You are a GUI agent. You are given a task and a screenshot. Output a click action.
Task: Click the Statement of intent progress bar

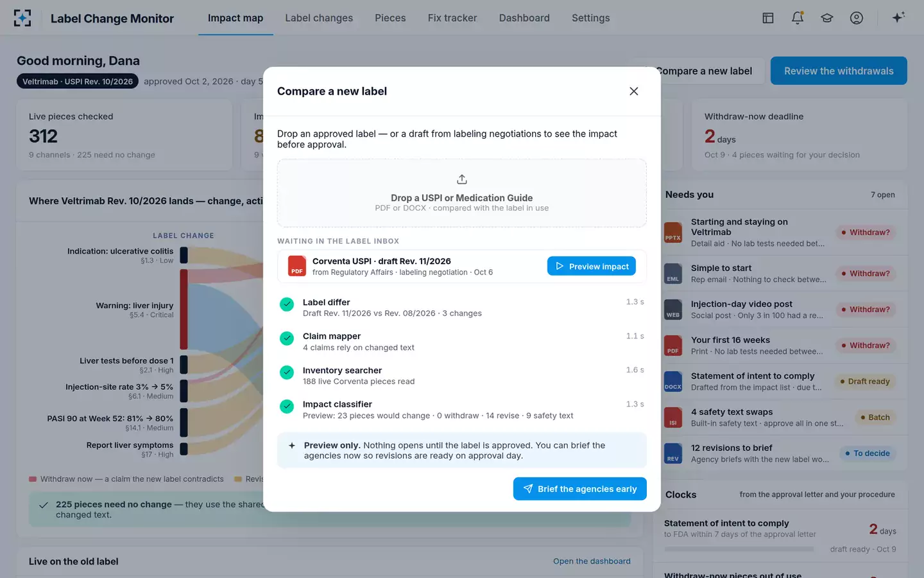pyautogui.click(x=739, y=549)
